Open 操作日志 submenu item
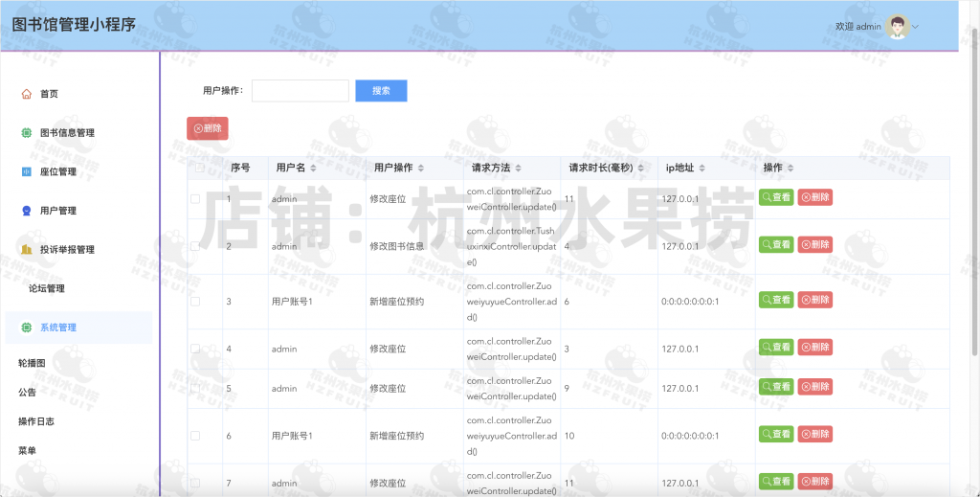 click(x=36, y=421)
